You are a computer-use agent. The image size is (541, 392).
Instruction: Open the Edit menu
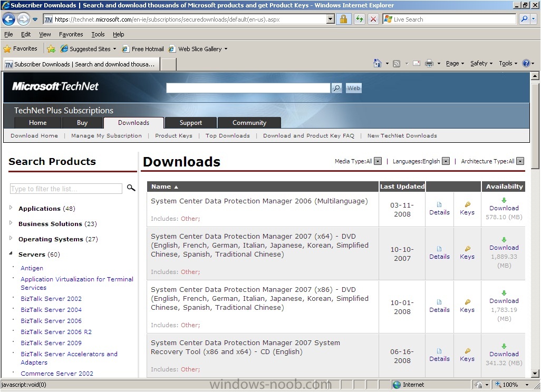[x=26, y=34]
